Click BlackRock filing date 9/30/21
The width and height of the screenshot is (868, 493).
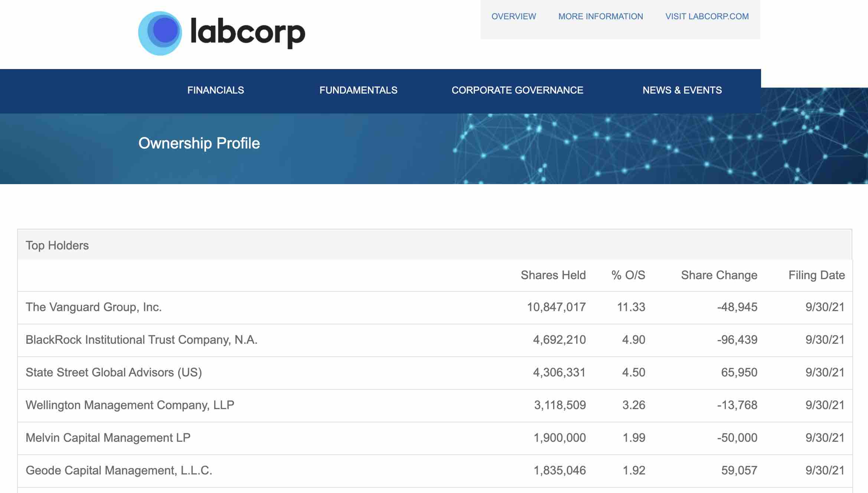825,340
